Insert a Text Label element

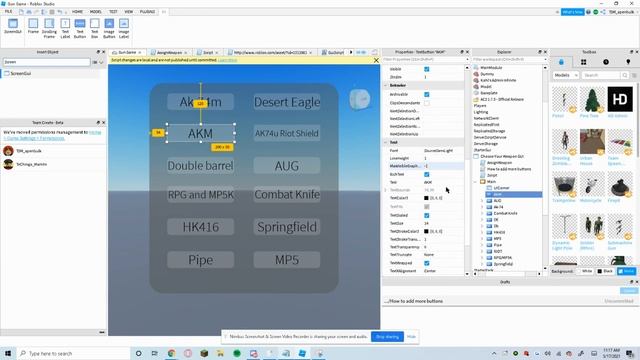click(x=65, y=28)
